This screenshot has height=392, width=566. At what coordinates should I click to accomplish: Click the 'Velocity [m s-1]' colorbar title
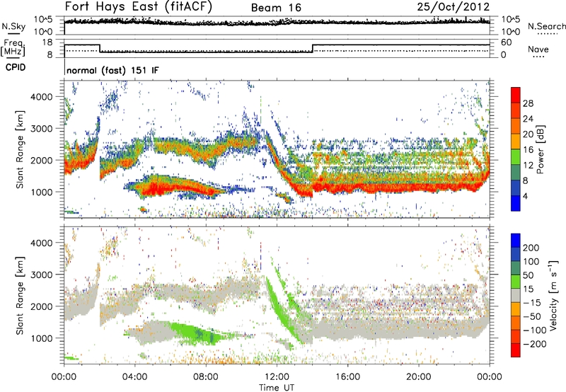tap(553, 295)
